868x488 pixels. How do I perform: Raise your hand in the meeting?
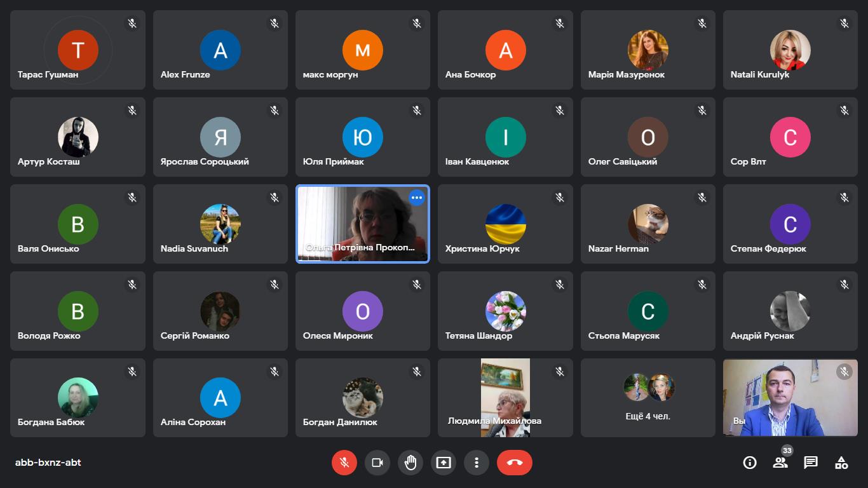pyautogui.click(x=410, y=463)
